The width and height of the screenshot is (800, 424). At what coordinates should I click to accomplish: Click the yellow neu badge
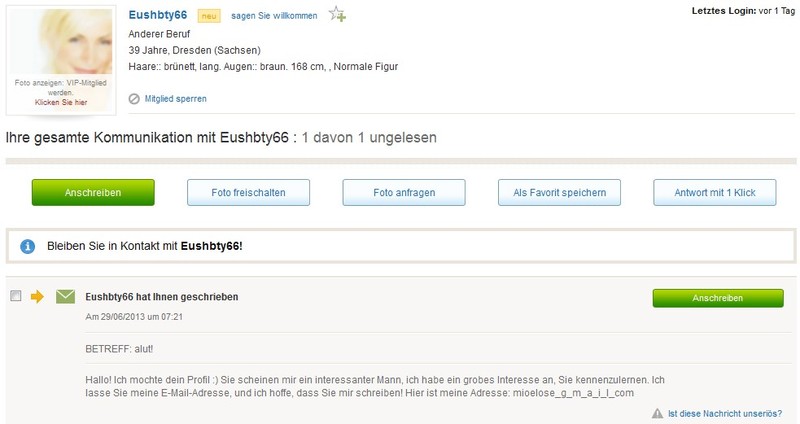[209, 16]
